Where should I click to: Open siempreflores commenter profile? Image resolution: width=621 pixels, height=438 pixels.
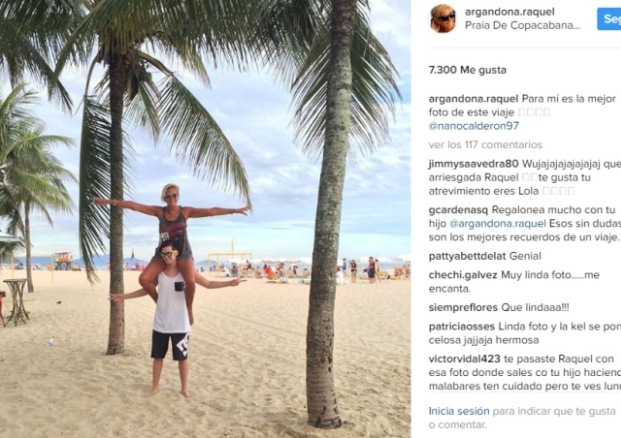pyautogui.click(x=463, y=308)
